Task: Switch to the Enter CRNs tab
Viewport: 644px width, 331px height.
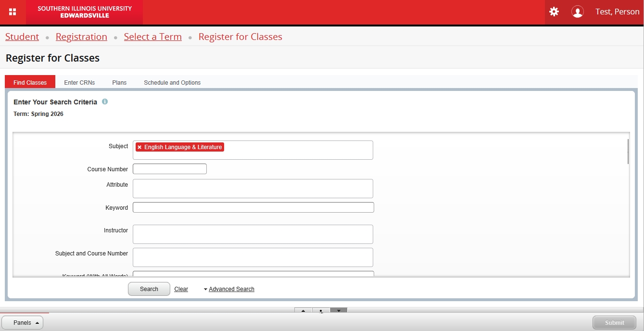Action: point(79,83)
